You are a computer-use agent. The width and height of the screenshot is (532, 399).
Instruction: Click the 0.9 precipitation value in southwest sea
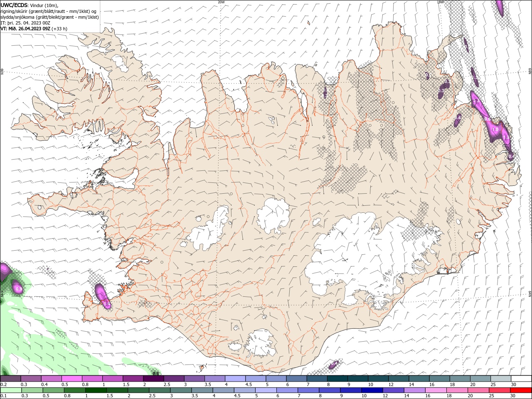18,289
